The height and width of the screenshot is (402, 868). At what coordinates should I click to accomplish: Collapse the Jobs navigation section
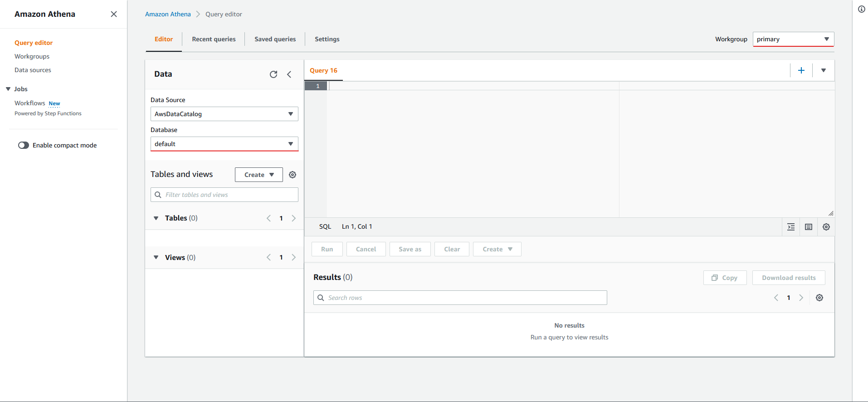pos(8,89)
